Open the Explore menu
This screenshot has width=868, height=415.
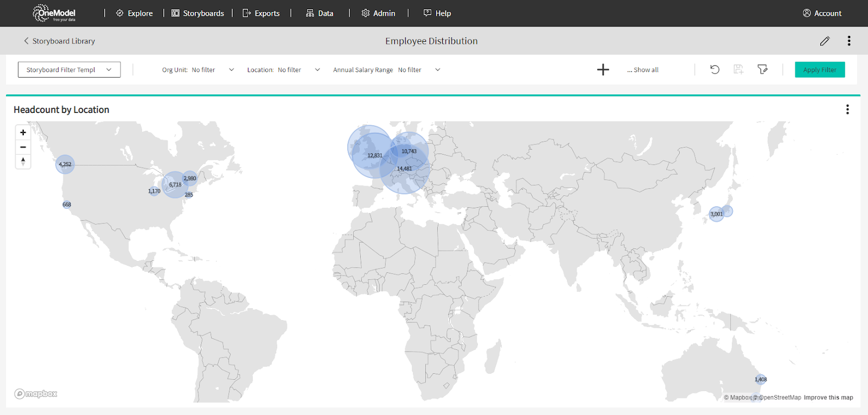point(135,14)
